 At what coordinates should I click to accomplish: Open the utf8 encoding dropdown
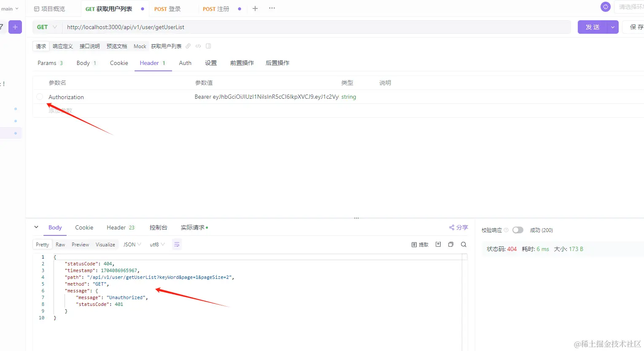click(157, 244)
